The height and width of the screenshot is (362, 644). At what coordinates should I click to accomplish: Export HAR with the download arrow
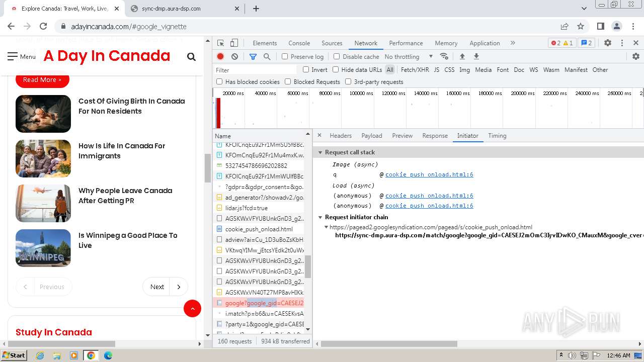(x=476, y=56)
